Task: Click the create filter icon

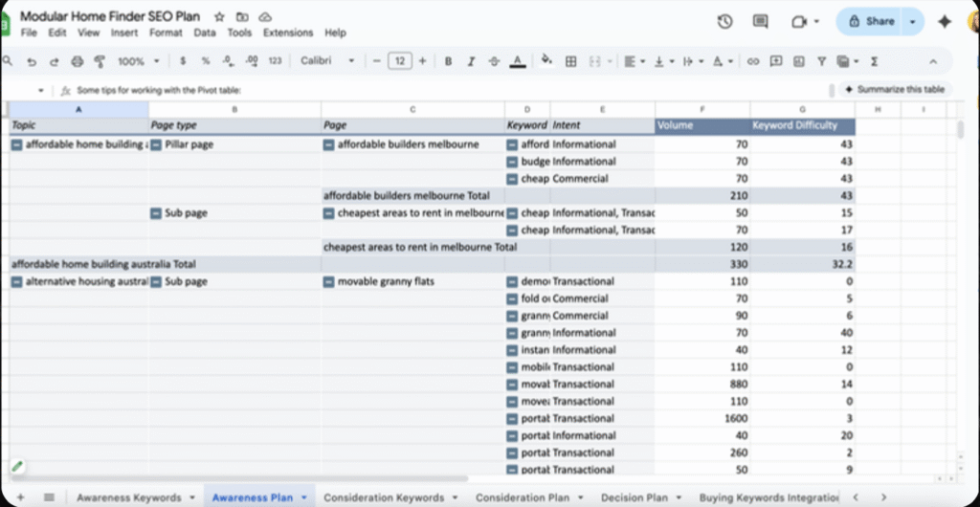Action: point(821,61)
